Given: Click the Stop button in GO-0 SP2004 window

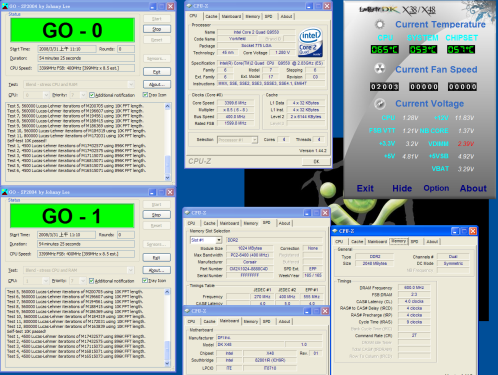Looking at the screenshot, I should pyautogui.click(x=157, y=29).
